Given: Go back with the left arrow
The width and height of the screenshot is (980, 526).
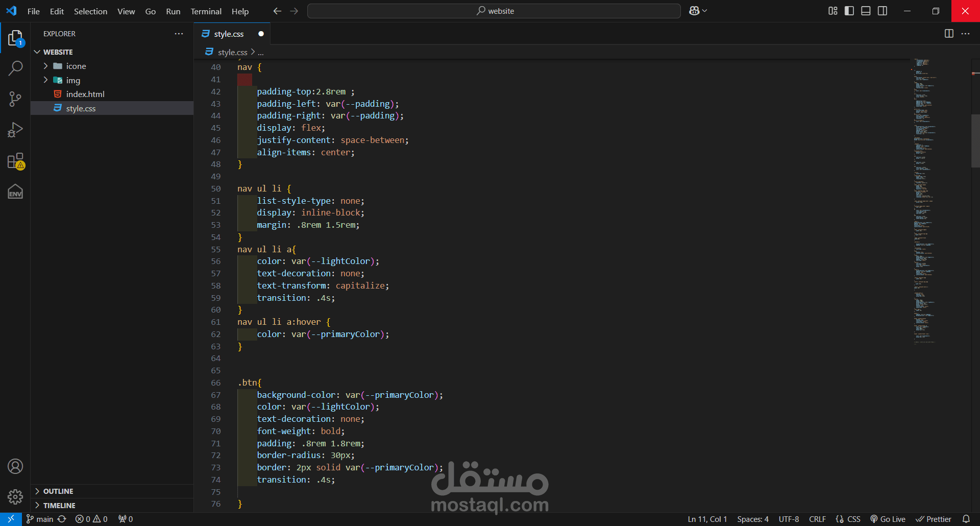Looking at the screenshot, I should tap(277, 11).
